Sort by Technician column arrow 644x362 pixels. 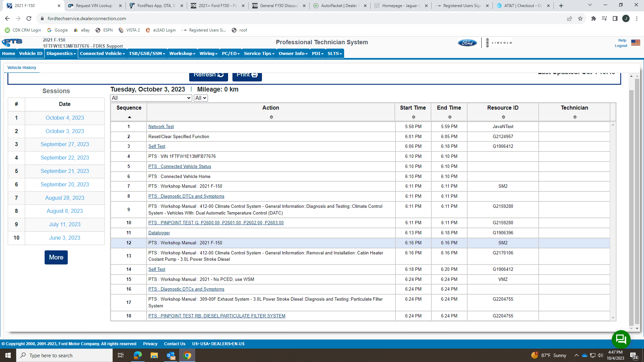click(x=575, y=117)
